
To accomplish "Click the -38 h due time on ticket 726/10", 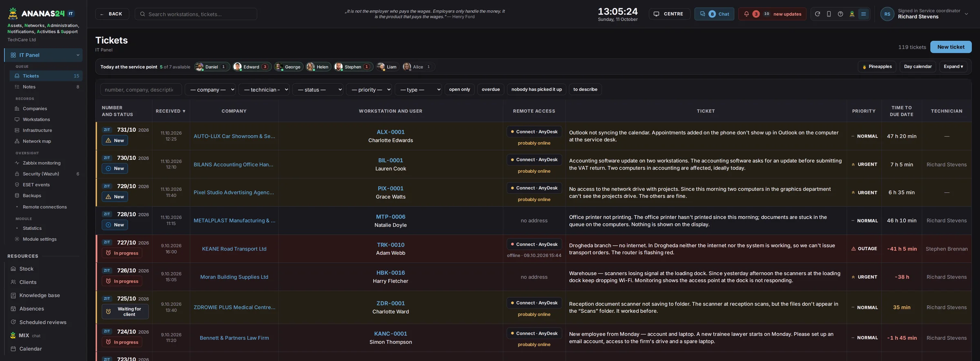I will tap(902, 277).
